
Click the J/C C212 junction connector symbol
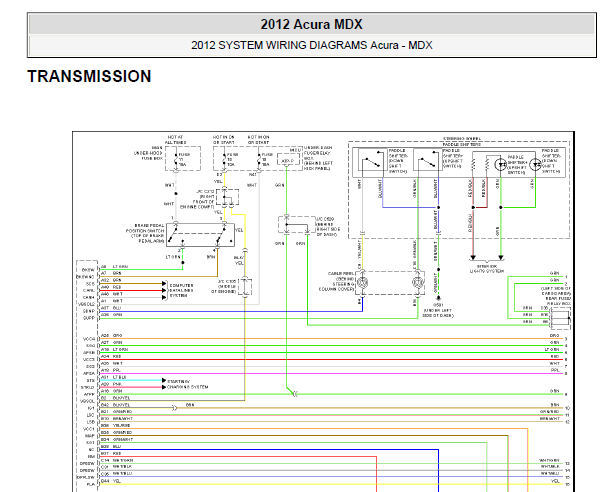tap(227, 197)
